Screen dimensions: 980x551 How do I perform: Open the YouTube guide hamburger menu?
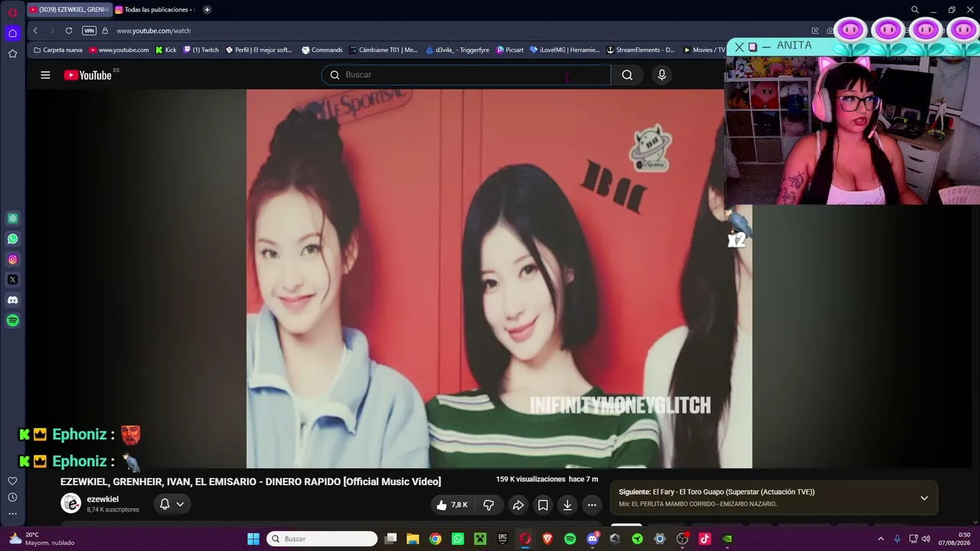pyautogui.click(x=45, y=75)
